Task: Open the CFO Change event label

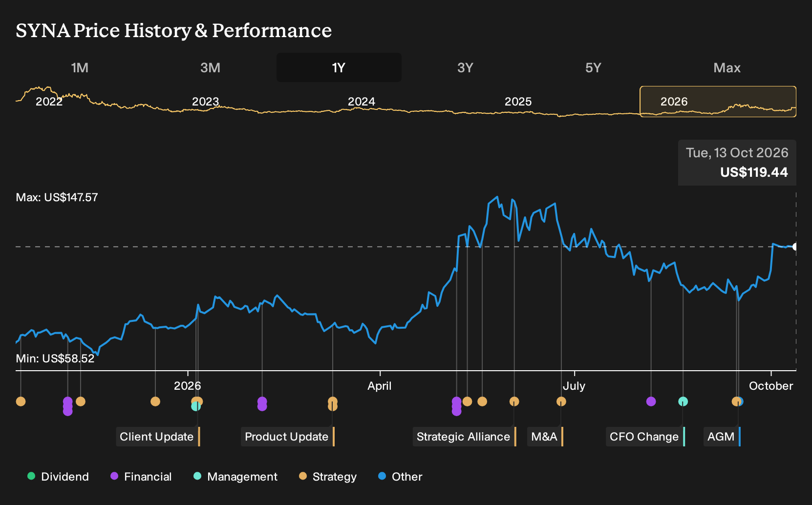Action: click(x=645, y=437)
